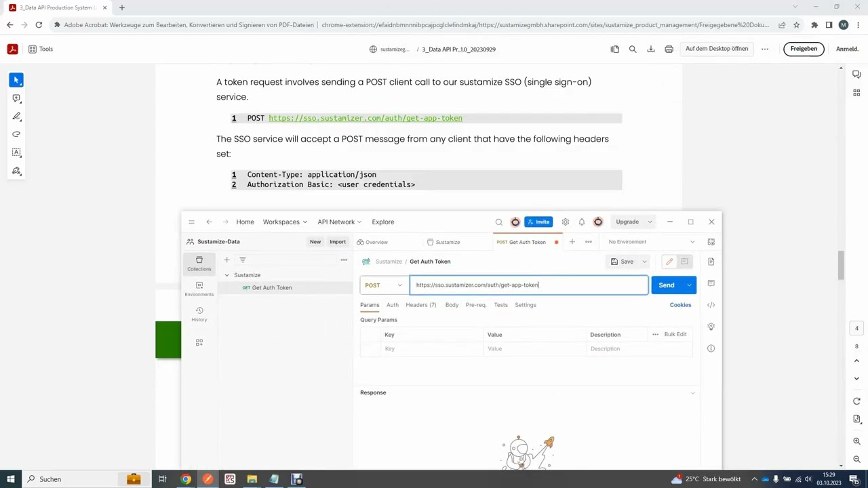Click the sustamizeg... globe breadcrumb
Screen dimensions: 868x488
click(x=390, y=49)
